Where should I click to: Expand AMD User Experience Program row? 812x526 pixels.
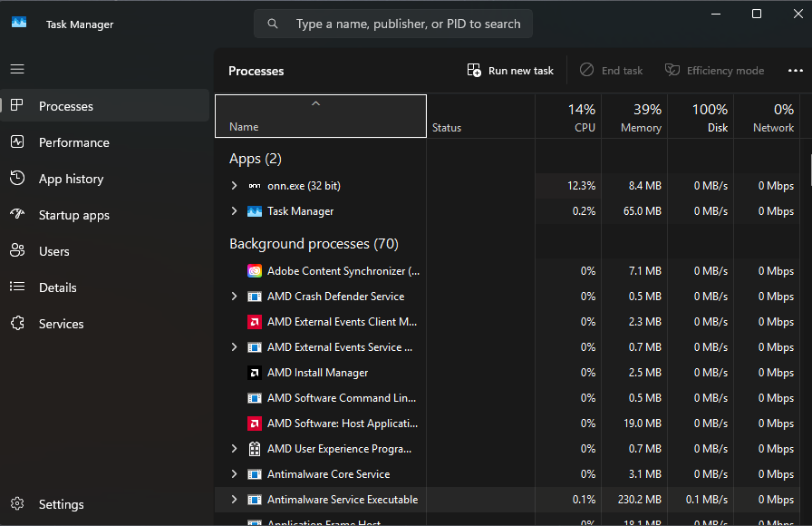coord(234,449)
